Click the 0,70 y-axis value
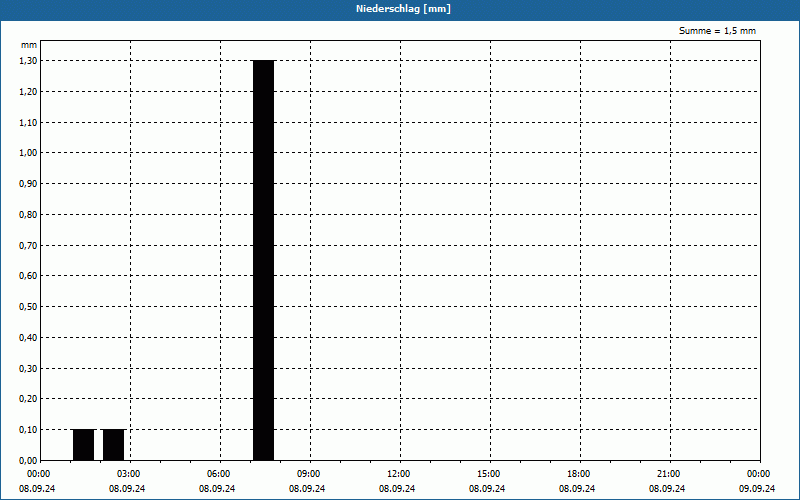The width and height of the screenshot is (800, 500). tap(28, 245)
